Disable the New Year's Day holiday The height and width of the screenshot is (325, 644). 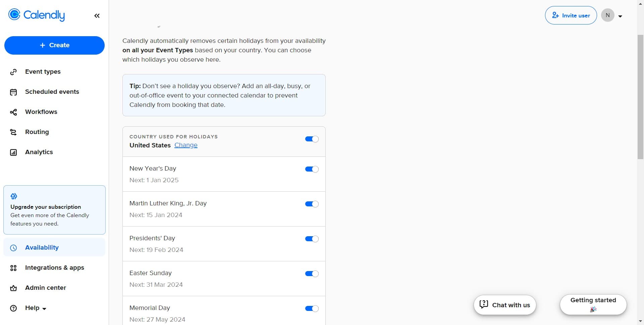[x=312, y=169]
